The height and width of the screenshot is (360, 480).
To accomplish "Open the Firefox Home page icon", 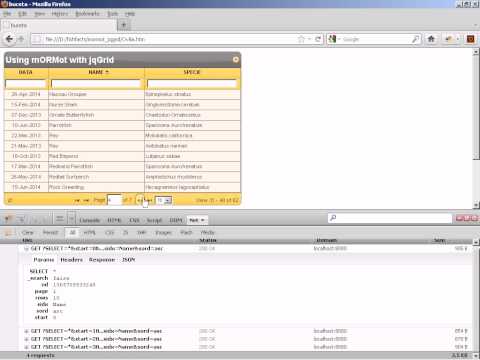I will (x=431, y=39).
